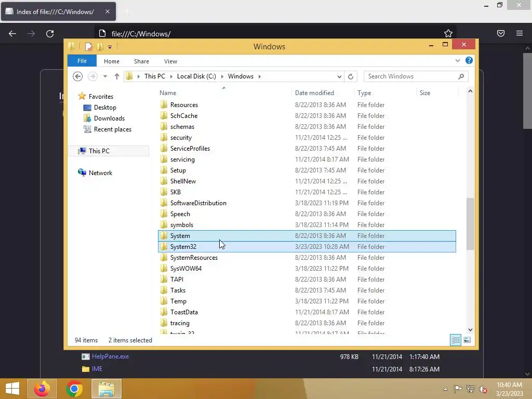Click network icon in system tray

click(x=471, y=389)
